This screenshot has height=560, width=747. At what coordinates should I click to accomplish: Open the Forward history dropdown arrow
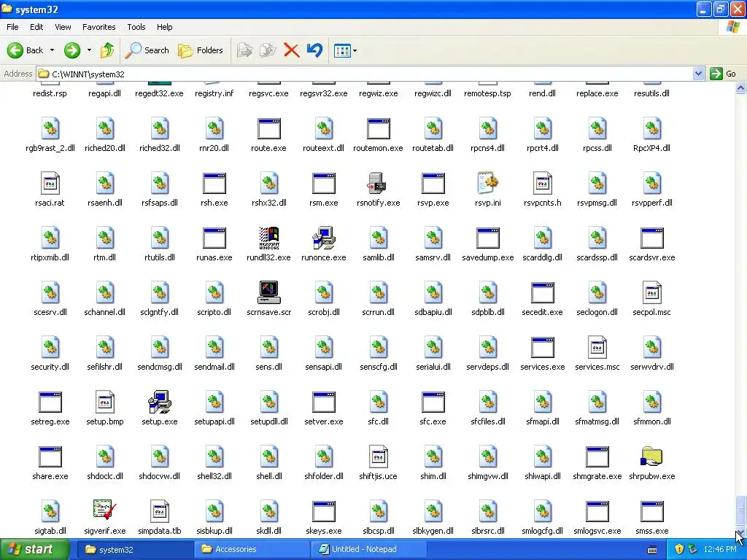(89, 50)
